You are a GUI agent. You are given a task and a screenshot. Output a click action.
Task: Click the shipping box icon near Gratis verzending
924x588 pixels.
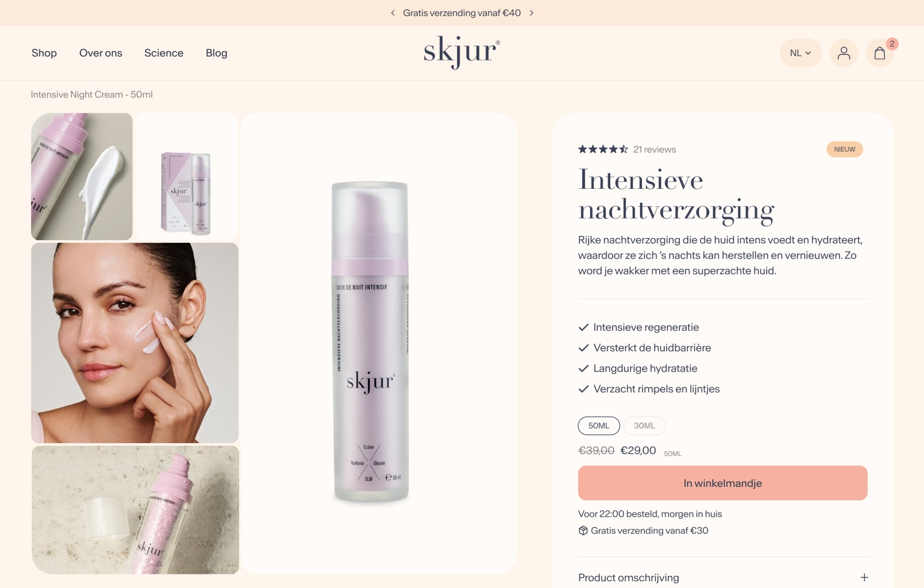pos(583,531)
